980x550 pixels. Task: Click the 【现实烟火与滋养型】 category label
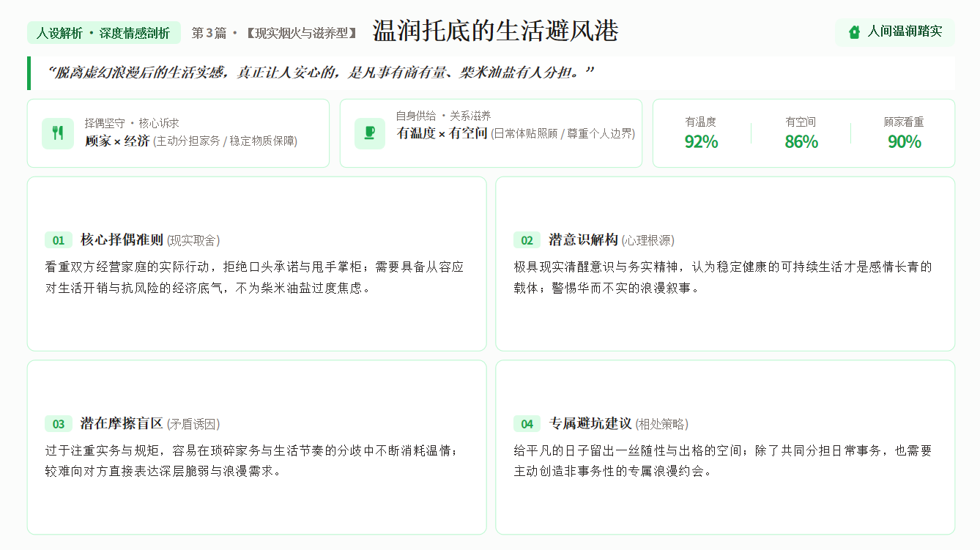click(301, 33)
